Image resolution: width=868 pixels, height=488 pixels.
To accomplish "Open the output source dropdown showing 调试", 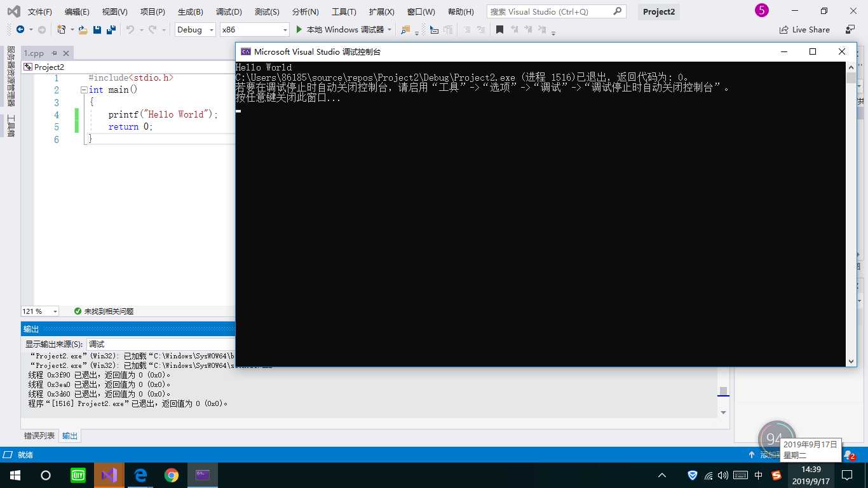I will [160, 344].
